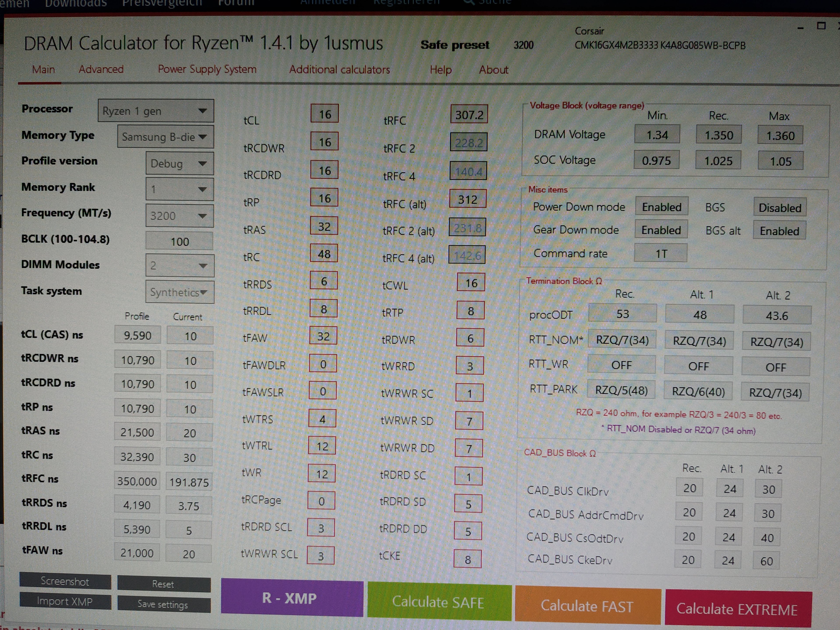Maximize the DRAM Calculator window
This screenshot has width=840, height=630.
[821, 26]
